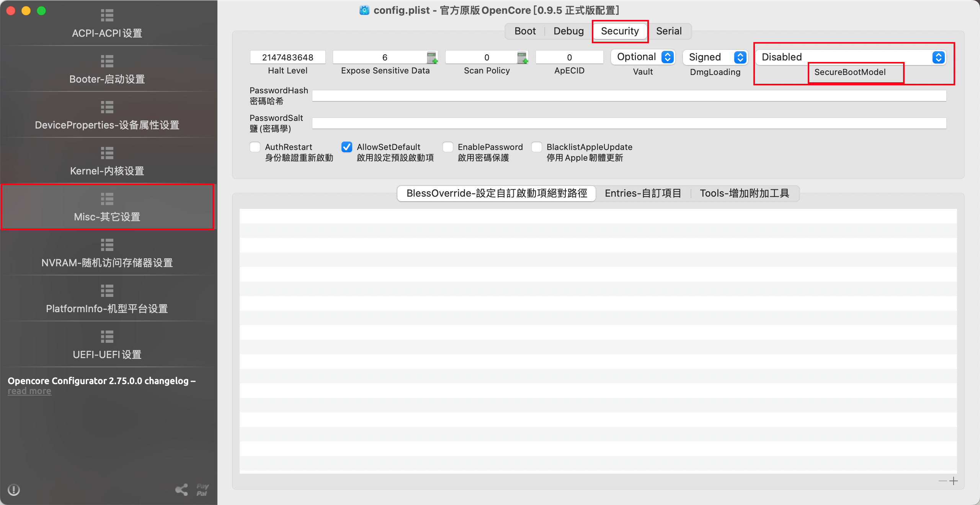Click the calculator icon for Scan Policy

pos(523,57)
